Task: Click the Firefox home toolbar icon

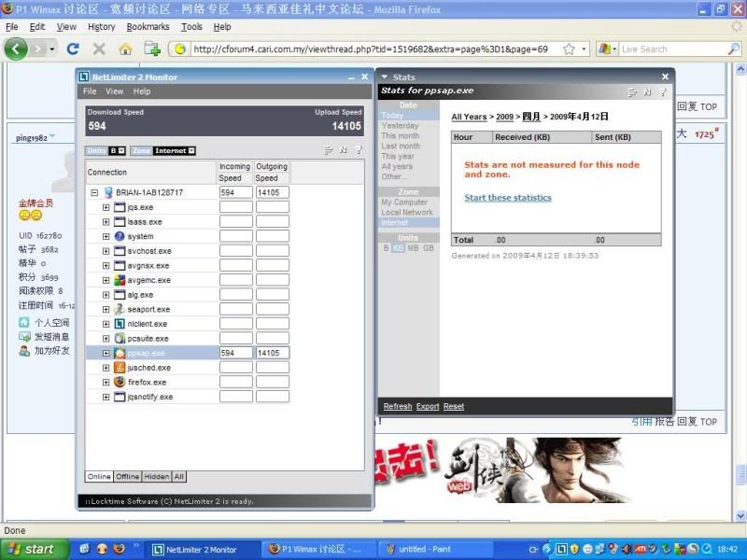Action: point(125,49)
